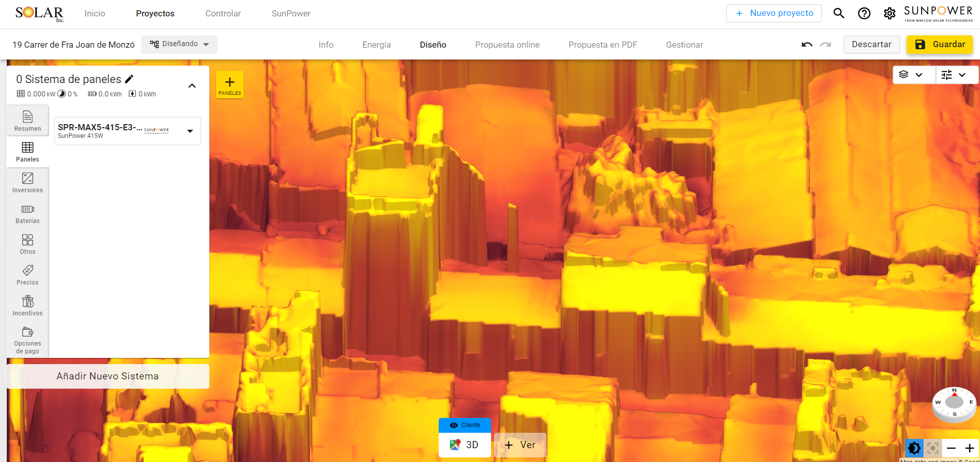980x462 pixels.
Task: Open the Inversores sidebar section
Action: [x=27, y=183]
